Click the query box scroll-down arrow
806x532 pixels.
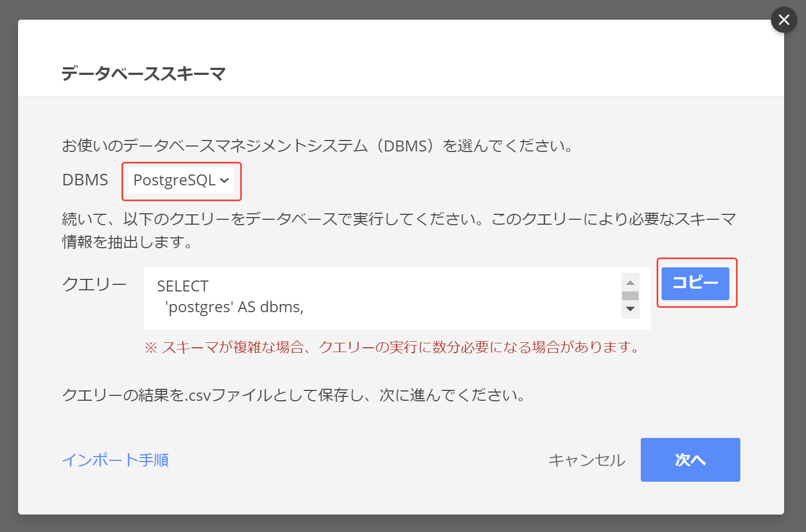click(x=630, y=309)
